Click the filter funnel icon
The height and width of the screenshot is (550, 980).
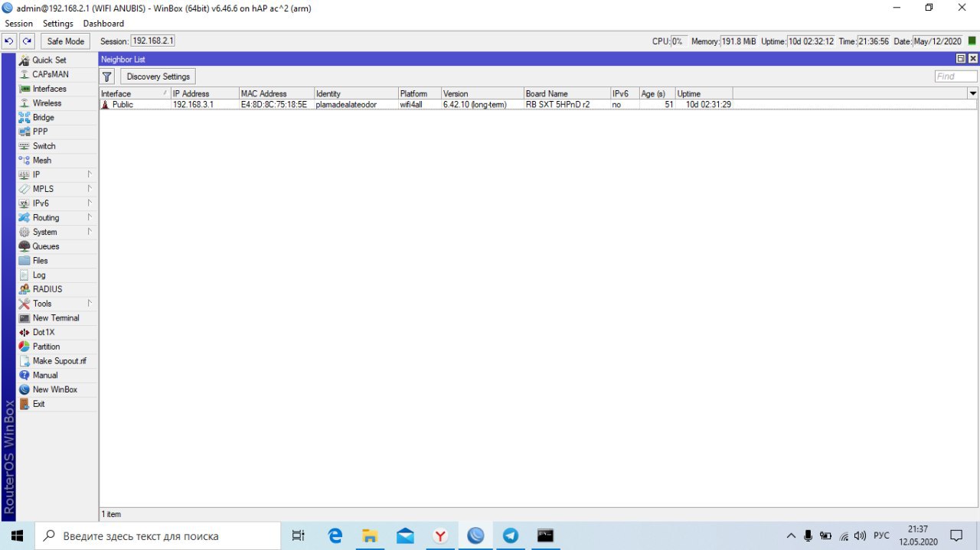coord(108,76)
